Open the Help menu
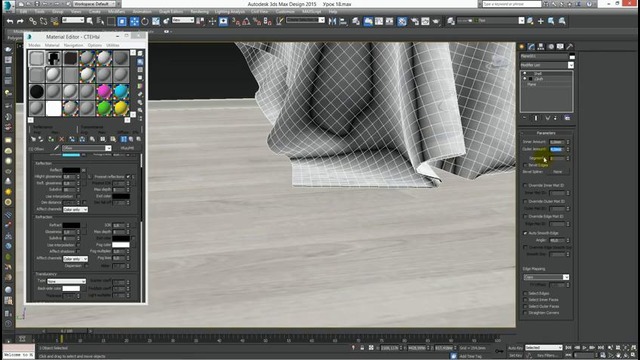The width and height of the screenshot is (640, 360). [333, 11]
